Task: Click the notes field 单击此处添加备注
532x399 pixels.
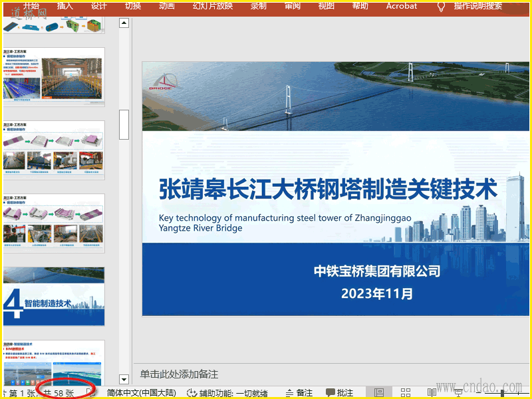Action: 179,374
